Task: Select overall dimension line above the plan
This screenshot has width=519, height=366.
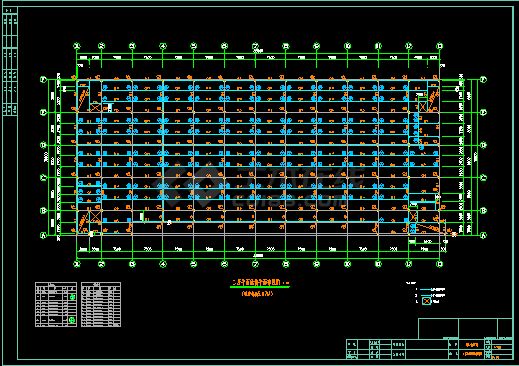Action: 258,53
